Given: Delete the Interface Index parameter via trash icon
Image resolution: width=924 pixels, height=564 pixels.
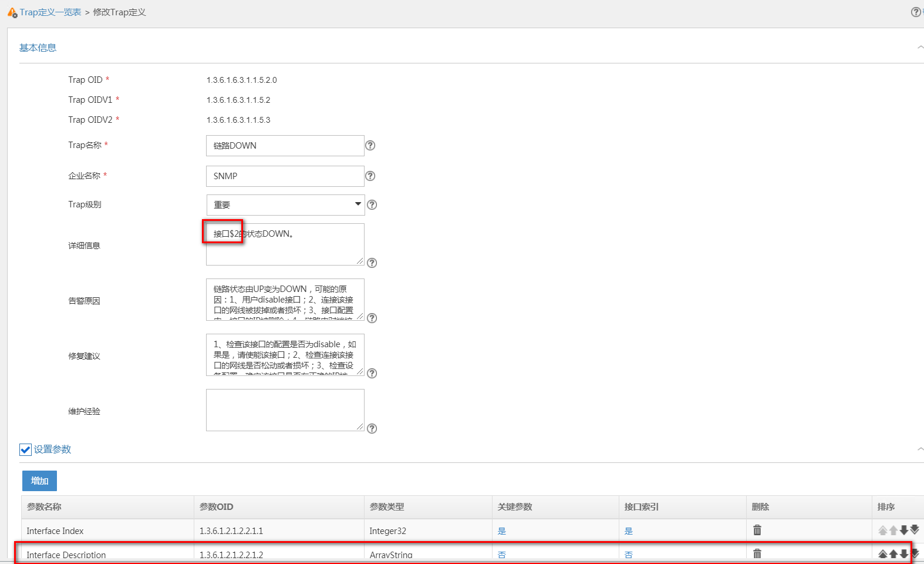Looking at the screenshot, I should click(757, 531).
